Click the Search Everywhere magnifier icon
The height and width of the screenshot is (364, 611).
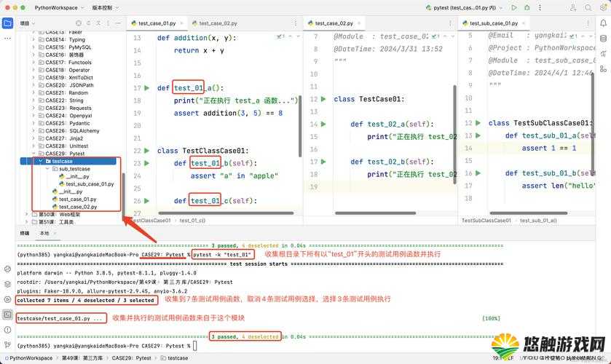pyautogui.click(x=588, y=7)
